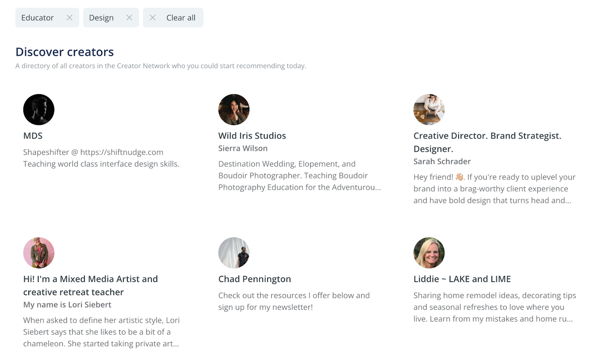Open Liddie ~ LAKE and LIME title
This screenshot has width=603, height=364.
tap(462, 279)
